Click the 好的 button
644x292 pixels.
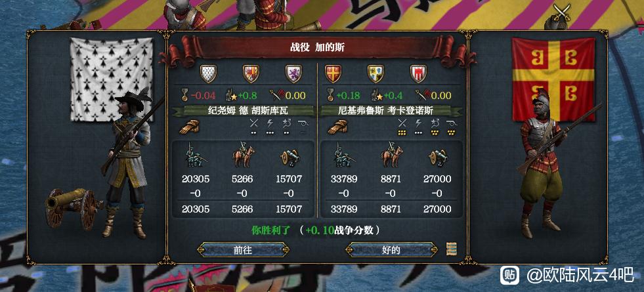pyautogui.click(x=391, y=250)
